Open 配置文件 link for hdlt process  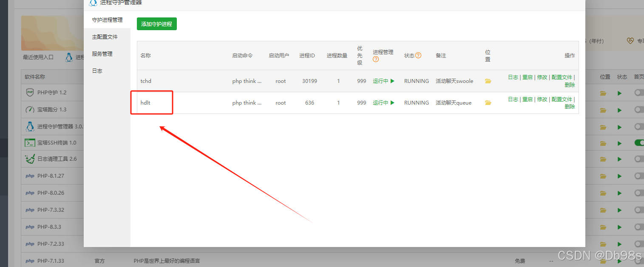pos(562,99)
